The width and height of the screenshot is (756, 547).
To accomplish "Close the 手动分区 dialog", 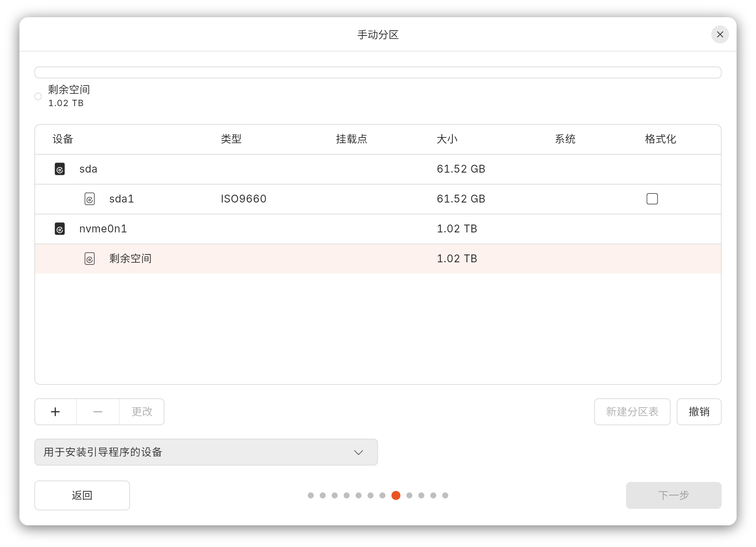I will pyautogui.click(x=720, y=34).
